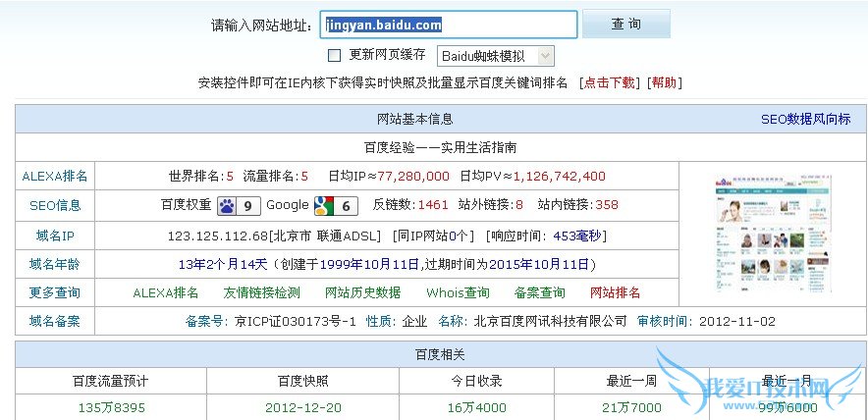Click the 点击下载 link
The width and height of the screenshot is (868, 420).
(x=610, y=83)
